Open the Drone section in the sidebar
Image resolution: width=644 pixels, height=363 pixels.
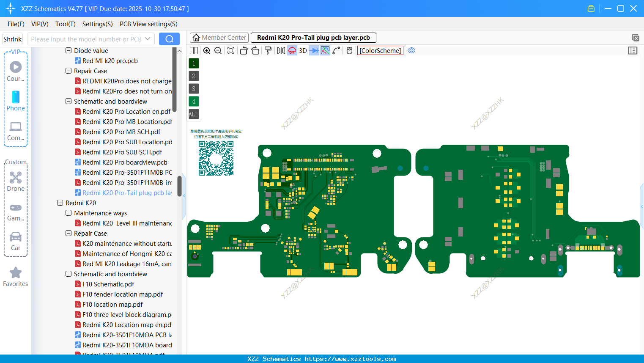click(x=15, y=181)
